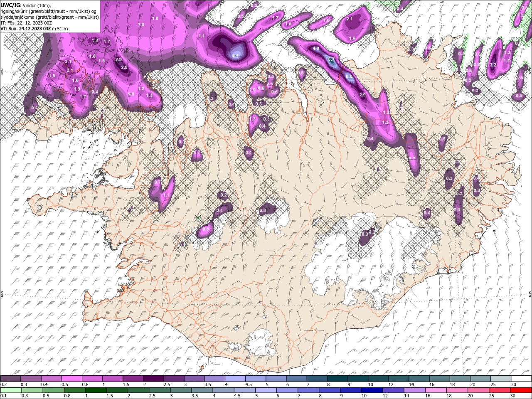
Task: Pick the white snow swatch after the upper 30
Action: point(521,378)
